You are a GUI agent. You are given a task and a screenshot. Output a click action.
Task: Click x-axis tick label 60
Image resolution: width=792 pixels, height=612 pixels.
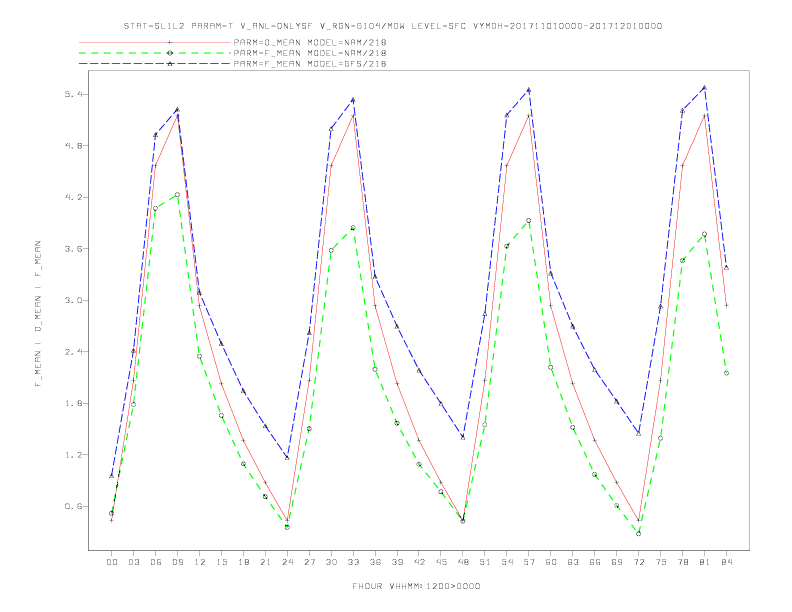[551, 562]
